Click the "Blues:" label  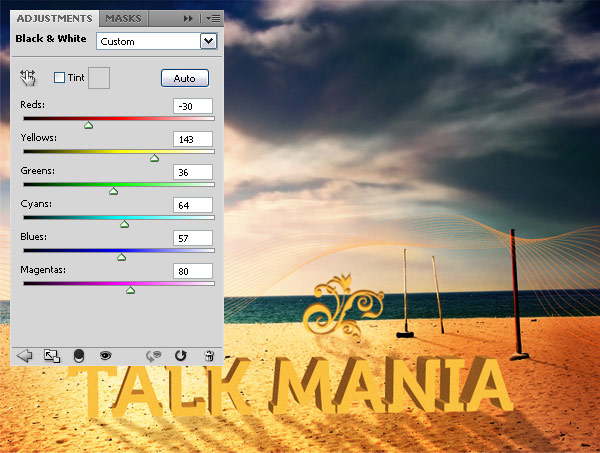point(34,237)
